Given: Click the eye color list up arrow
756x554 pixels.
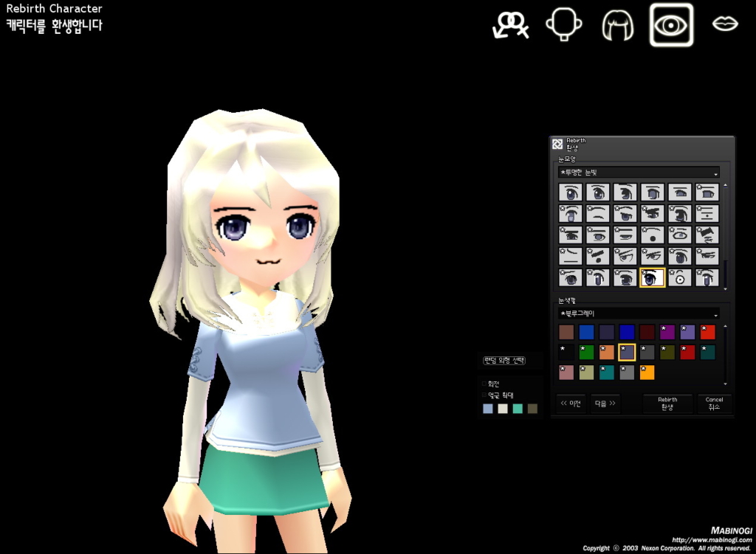Looking at the screenshot, I should point(725,327).
